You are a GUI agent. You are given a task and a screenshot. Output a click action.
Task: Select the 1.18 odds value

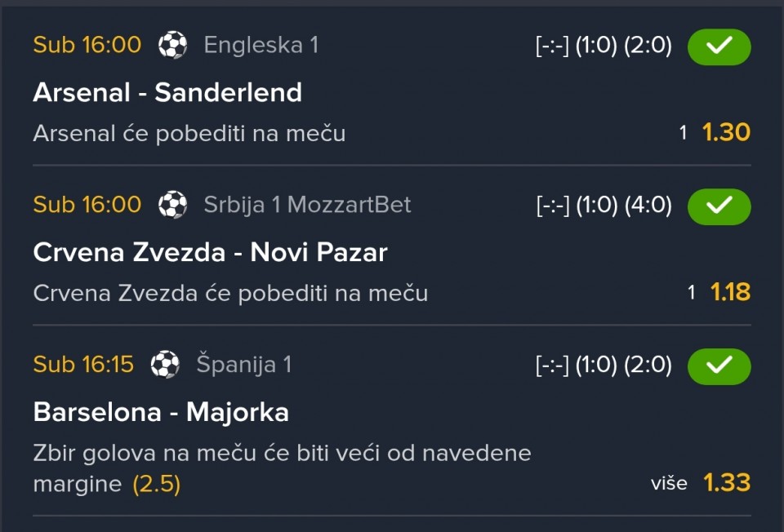pyautogui.click(x=730, y=292)
